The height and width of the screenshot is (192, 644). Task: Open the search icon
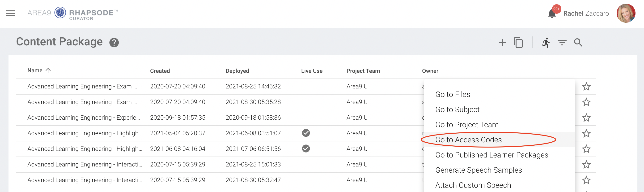click(578, 43)
